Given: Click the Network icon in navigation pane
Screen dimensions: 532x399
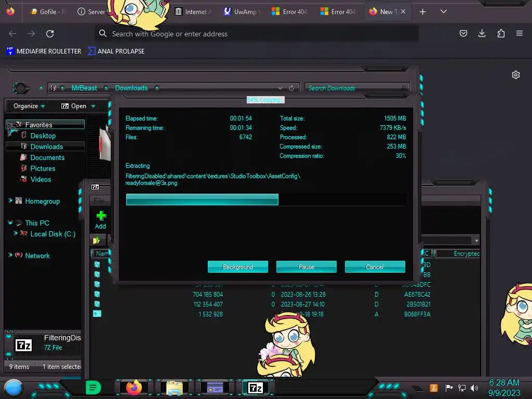Looking at the screenshot, I should tap(19, 255).
